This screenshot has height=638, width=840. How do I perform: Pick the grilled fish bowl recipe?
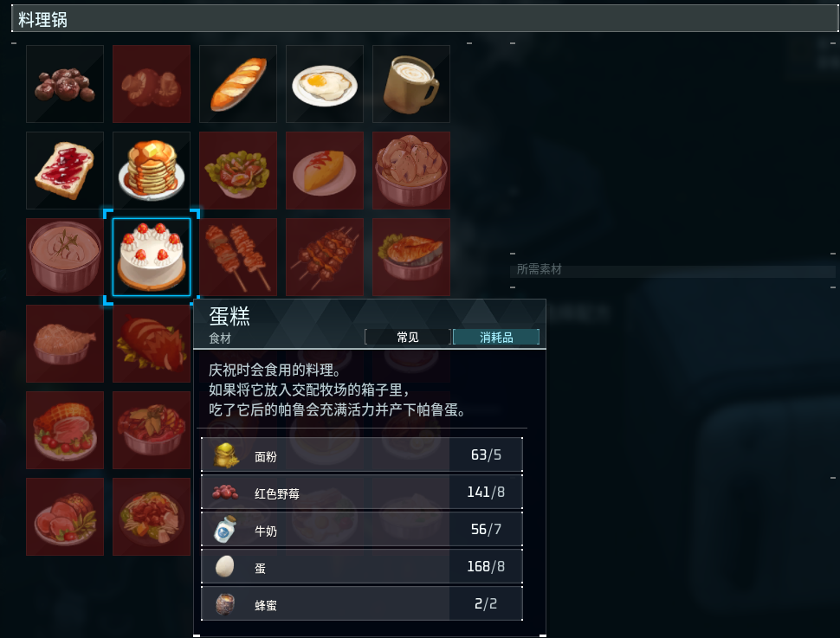coord(411,257)
